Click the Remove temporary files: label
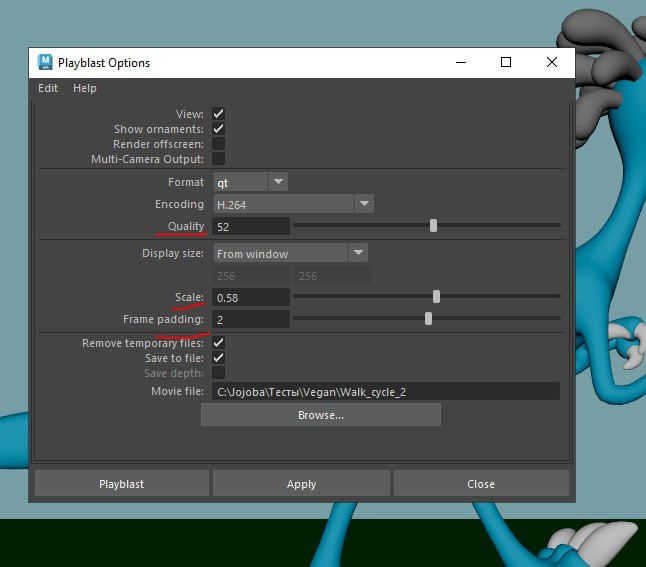646x567 pixels. tap(143, 343)
